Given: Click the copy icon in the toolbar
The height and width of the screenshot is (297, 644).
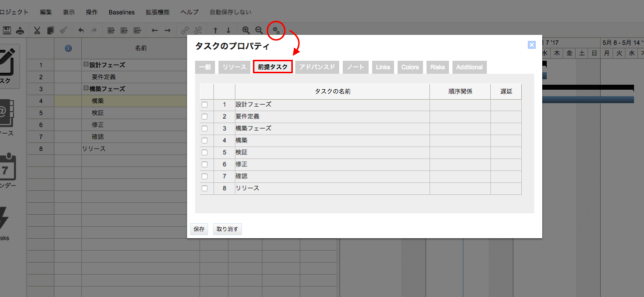Looking at the screenshot, I should click(50, 30).
